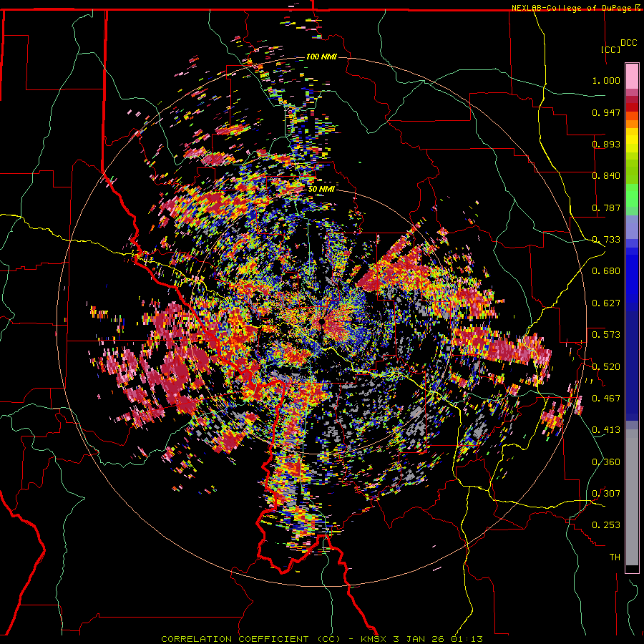Image resolution: width=644 pixels, height=644 pixels.
Task: Click the 0.840 legend value
Action: 606,176
